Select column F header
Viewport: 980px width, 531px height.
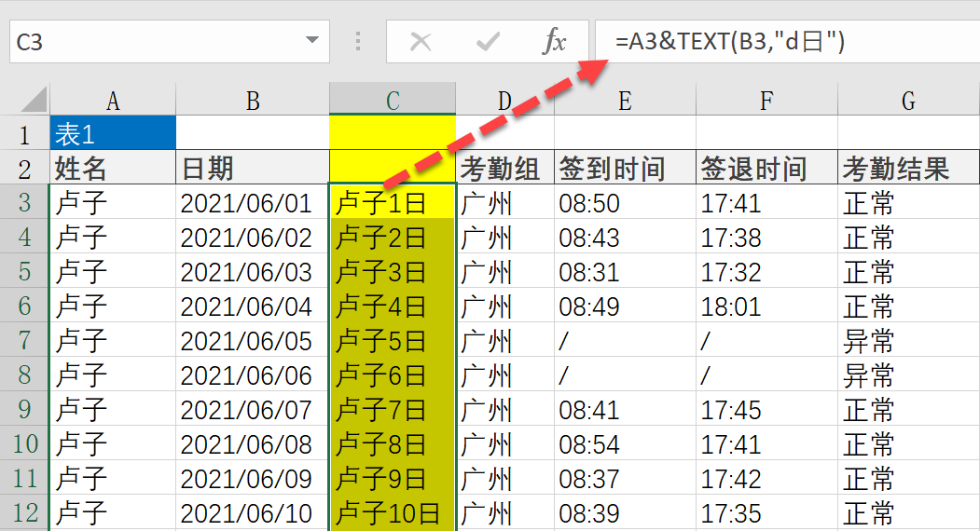(766, 100)
